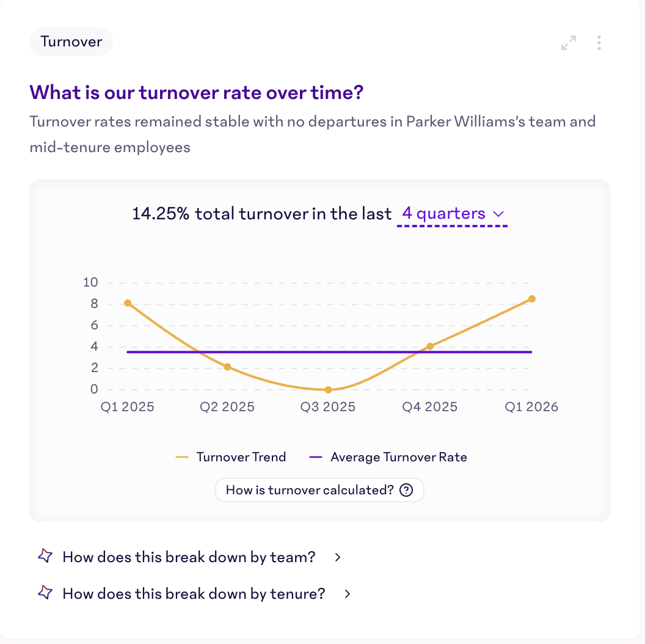This screenshot has width=645, height=644.
Task: Click the How is turnover calculated button
Action: pos(319,489)
